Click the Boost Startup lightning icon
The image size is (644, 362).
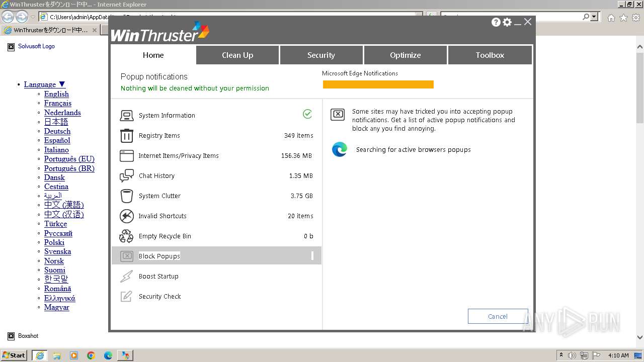(126, 277)
